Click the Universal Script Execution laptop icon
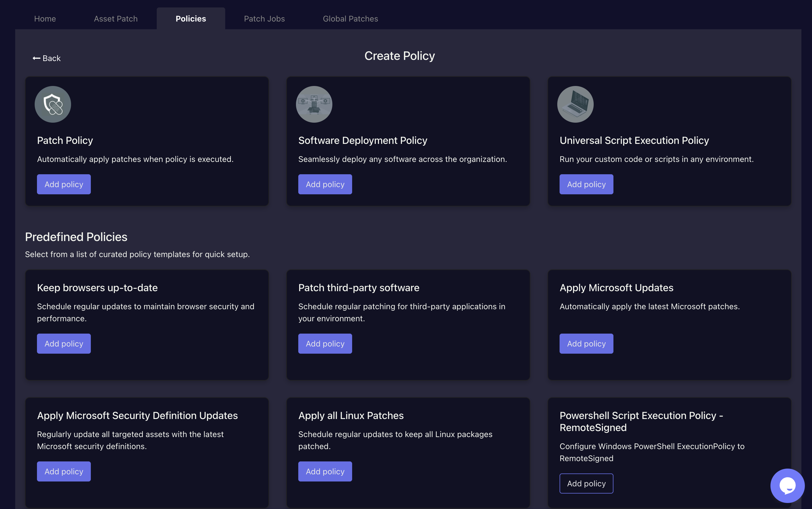812x509 pixels. [x=575, y=104]
